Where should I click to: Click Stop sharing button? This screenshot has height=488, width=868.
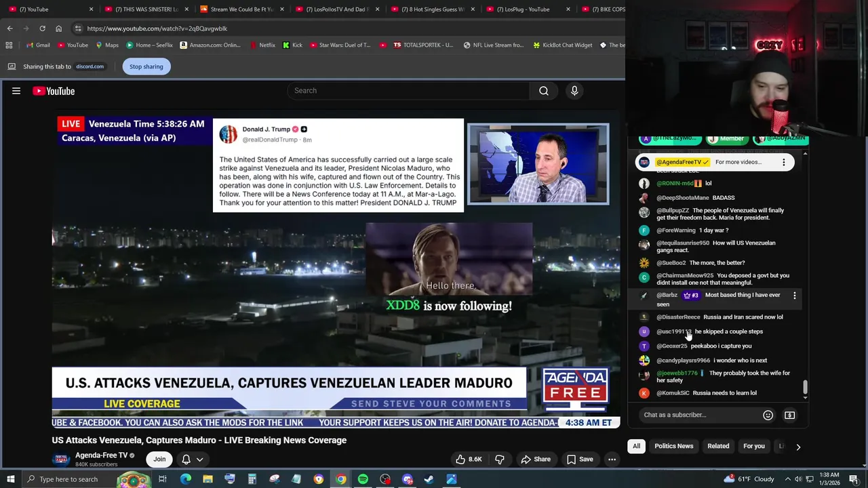(146, 66)
